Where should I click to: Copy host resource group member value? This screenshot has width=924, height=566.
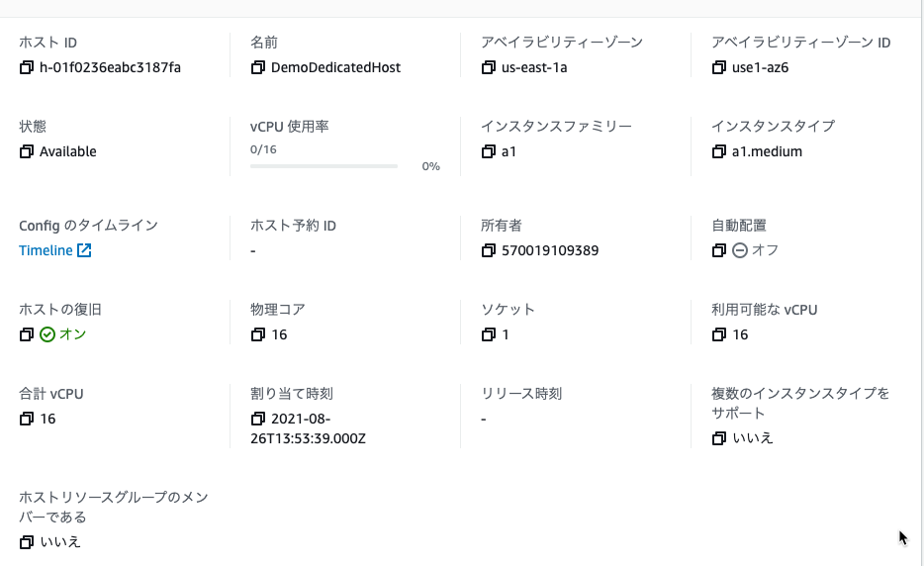(27, 542)
